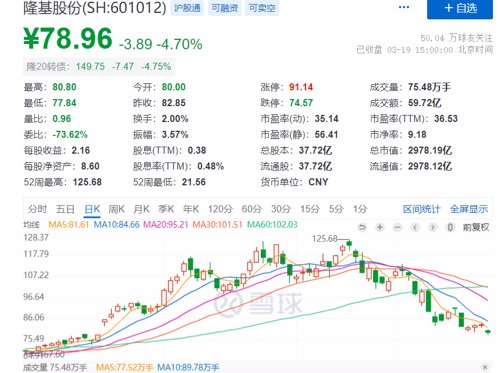500x373 pixels.
Task: Click the capsule-shaped icon beside 前复权
Action: [x=450, y=227]
